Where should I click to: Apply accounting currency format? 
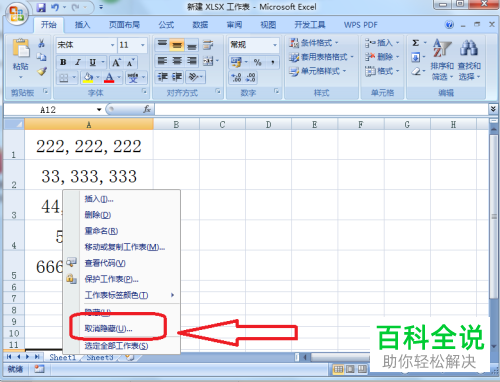(x=236, y=62)
